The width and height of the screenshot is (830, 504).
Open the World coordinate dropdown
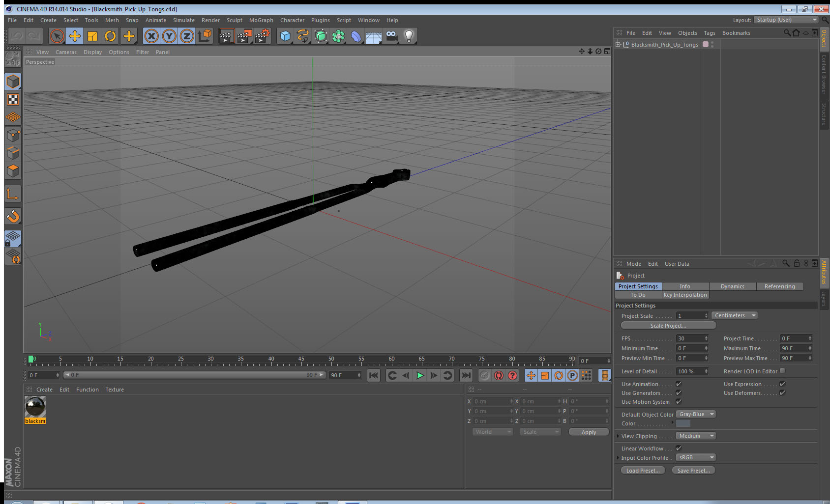[493, 432]
